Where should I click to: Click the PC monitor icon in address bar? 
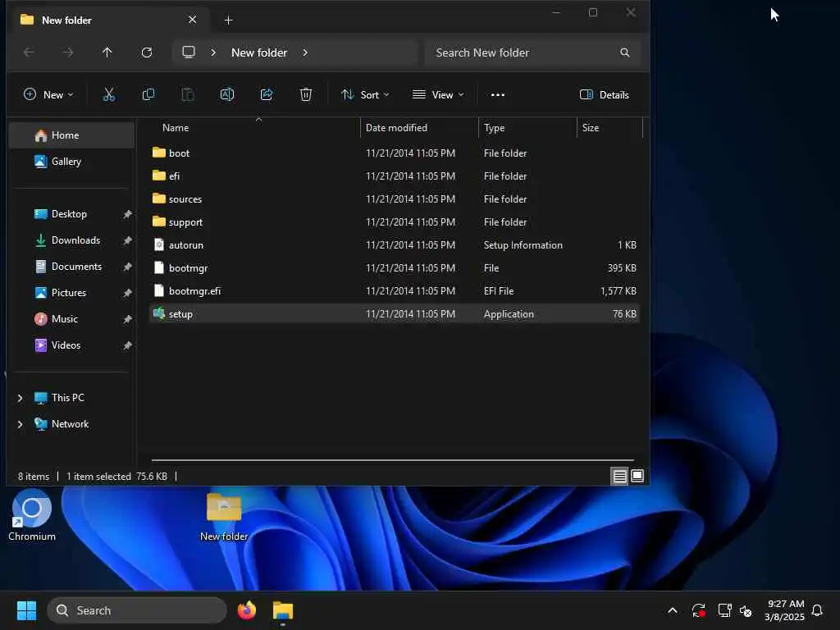point(189,52)
